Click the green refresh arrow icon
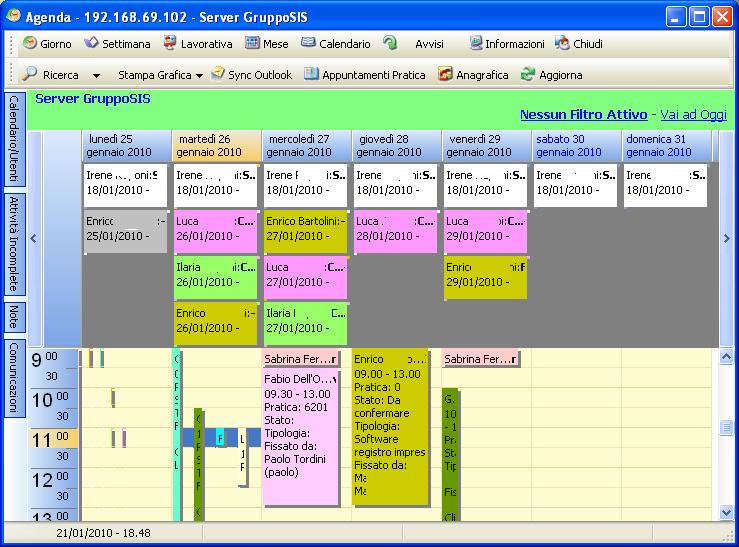 (x=390, y=43)
